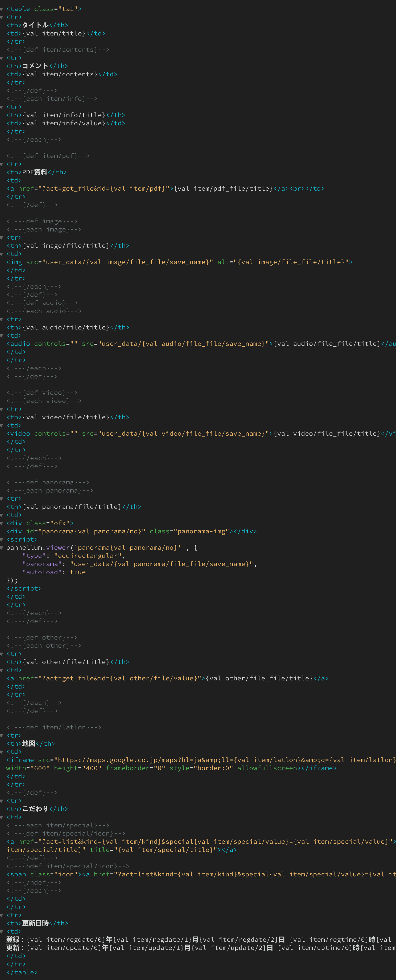Click the comment <!--{def image}-->
Screen dimensions: 396x980
pos(42,221)
